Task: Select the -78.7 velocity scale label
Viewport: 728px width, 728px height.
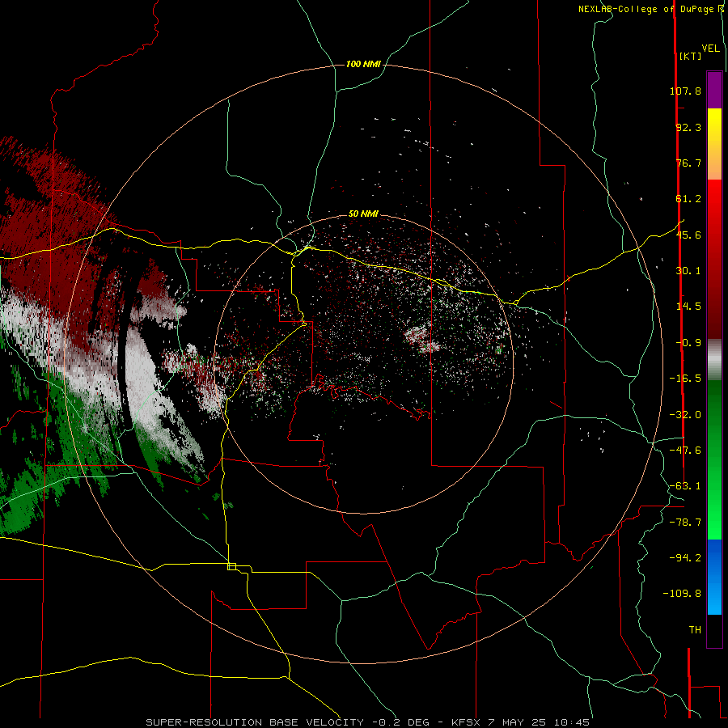Action: (x=685, y=523)
